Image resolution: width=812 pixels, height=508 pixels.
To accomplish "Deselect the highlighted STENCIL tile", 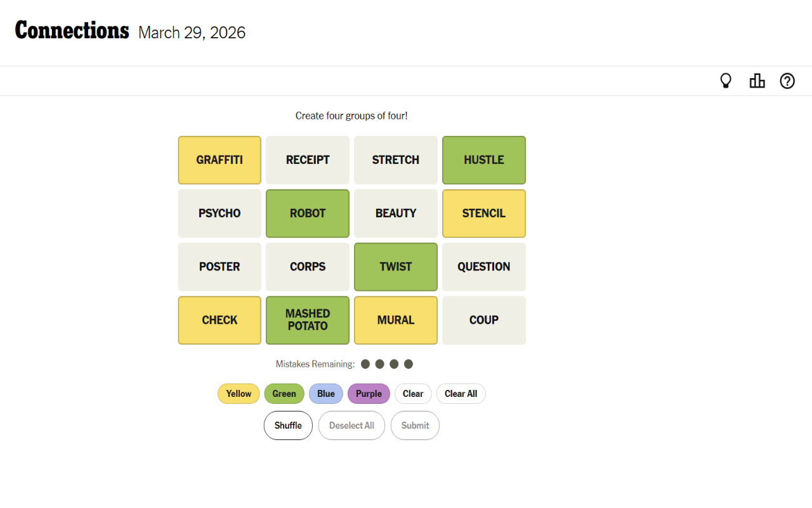I will [x=483, y=213].
